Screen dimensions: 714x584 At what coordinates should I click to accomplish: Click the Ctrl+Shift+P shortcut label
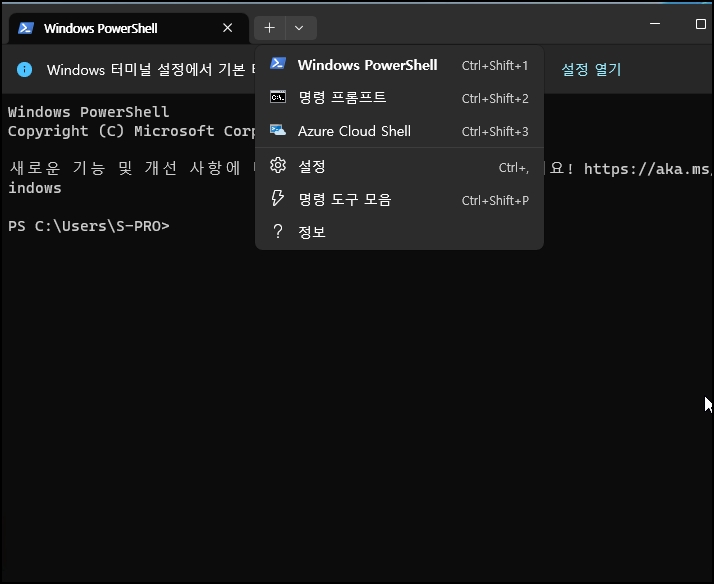[x=495, y=200]
